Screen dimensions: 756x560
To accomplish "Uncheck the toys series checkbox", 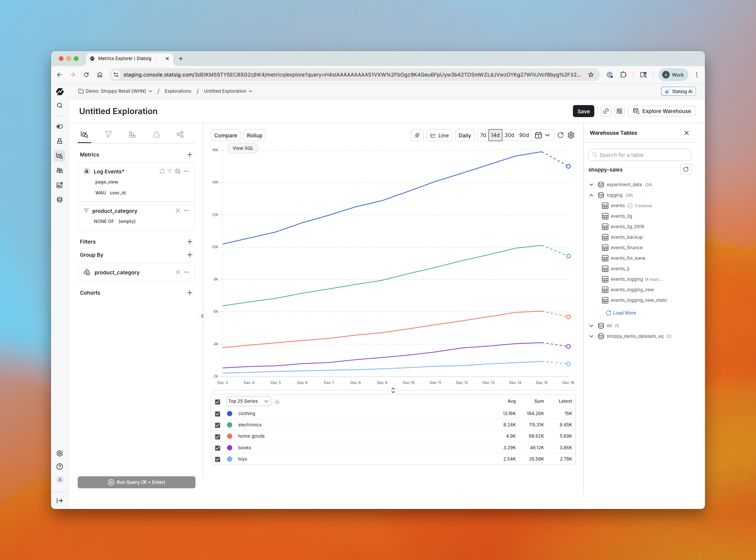I will (218, 459).
